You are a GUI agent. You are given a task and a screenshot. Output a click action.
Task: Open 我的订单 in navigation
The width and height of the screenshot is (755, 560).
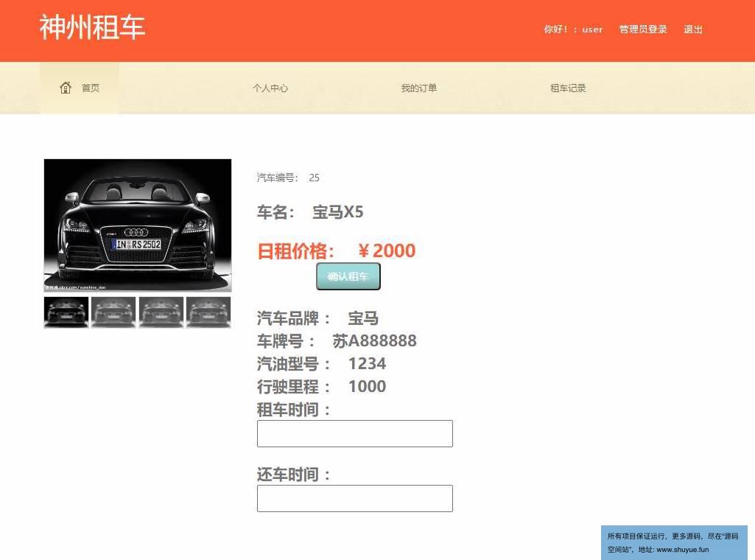click(x=419, y=88)
